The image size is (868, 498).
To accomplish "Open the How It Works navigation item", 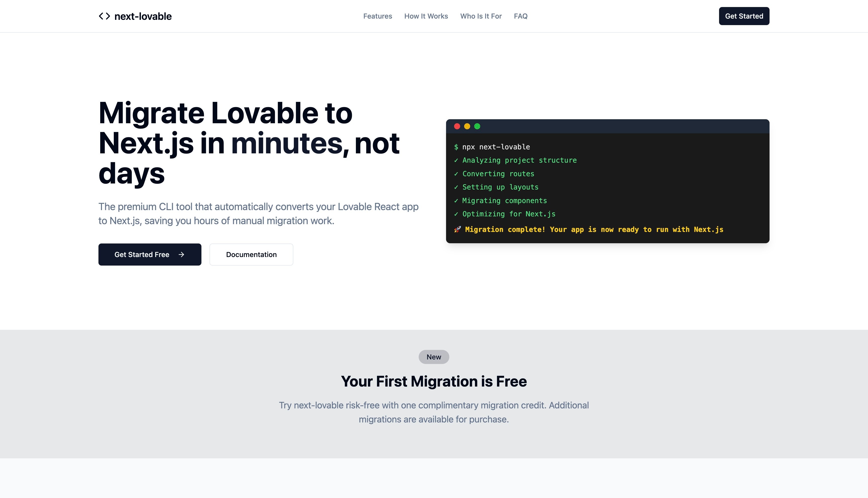I will 426,16.
